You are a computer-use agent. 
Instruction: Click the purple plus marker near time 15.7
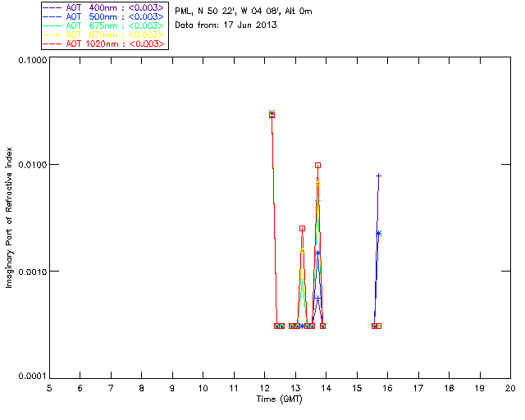[379, 176]
